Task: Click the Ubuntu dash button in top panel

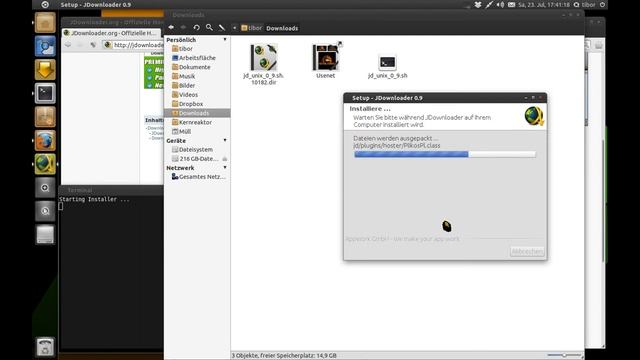Action: point(45,5)
